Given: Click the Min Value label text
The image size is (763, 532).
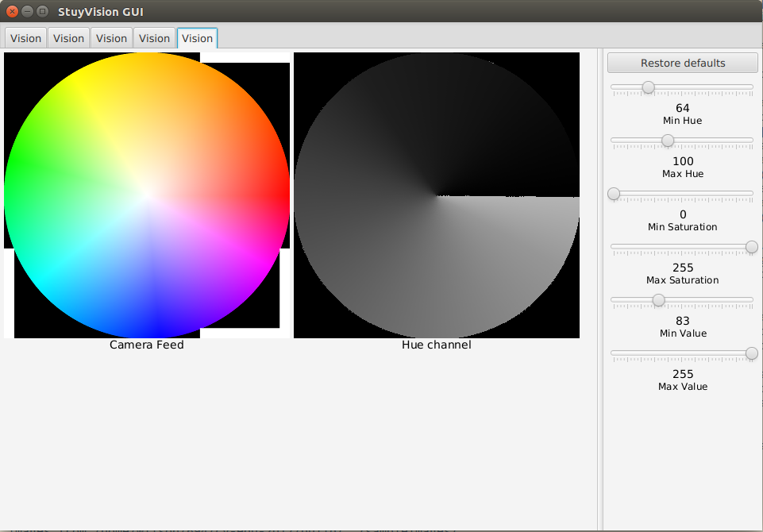Looking at the screenshot, I should click(x=683, y=333).
